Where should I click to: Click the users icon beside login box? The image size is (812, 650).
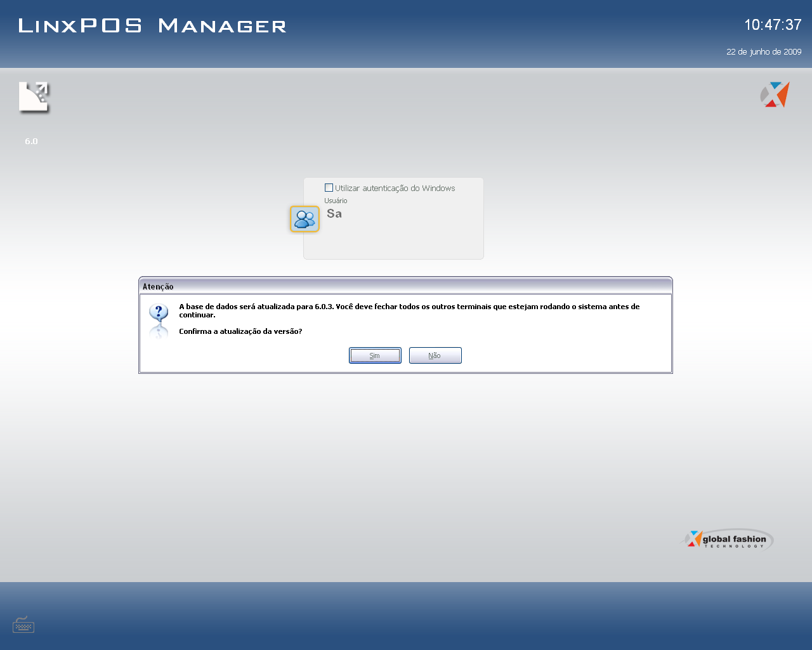(x=304, y=219)
